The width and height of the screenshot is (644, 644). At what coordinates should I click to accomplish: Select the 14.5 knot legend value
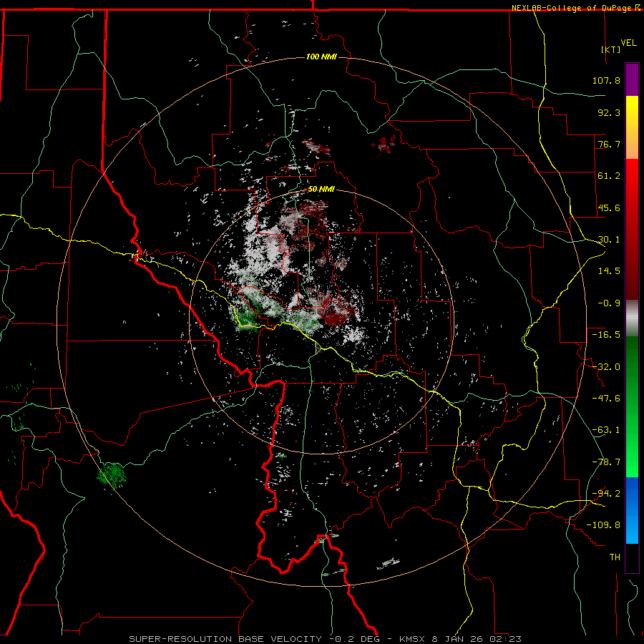(x=609, y=271)
